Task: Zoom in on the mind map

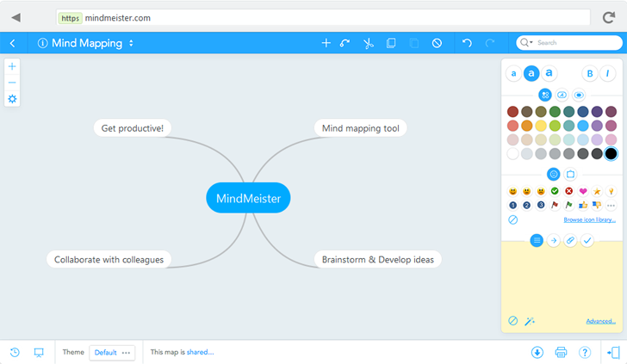Action: pos(12,66)
